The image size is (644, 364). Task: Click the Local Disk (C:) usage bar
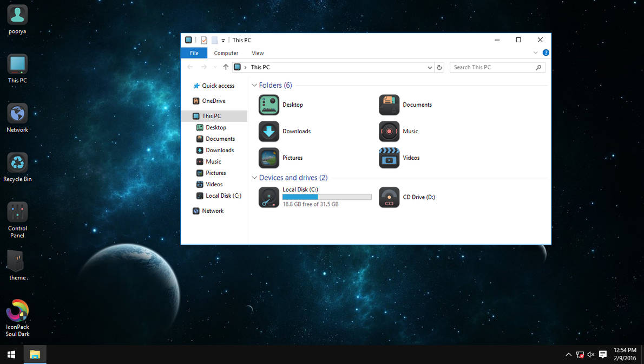click(x=327, y=197)
